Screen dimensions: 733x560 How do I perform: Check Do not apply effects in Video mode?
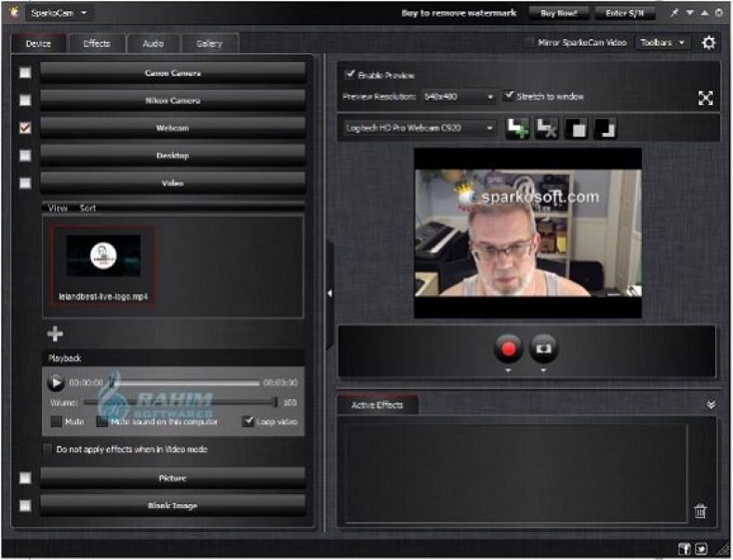tap(47, 448)
